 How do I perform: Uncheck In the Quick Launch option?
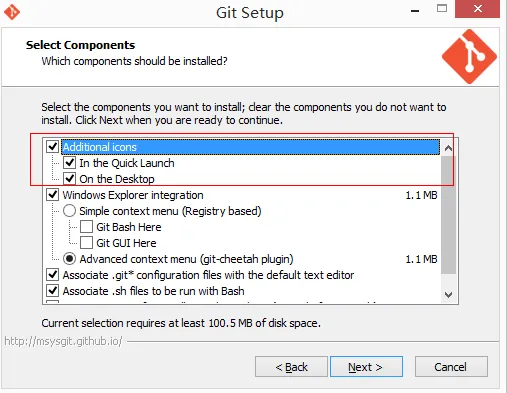[69, 163]
